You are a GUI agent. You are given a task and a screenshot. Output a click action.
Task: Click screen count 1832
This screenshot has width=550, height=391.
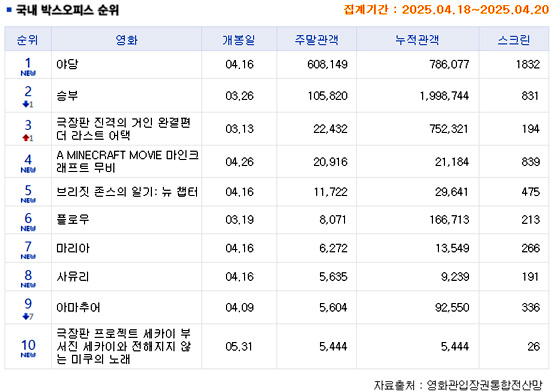[528, 64]
